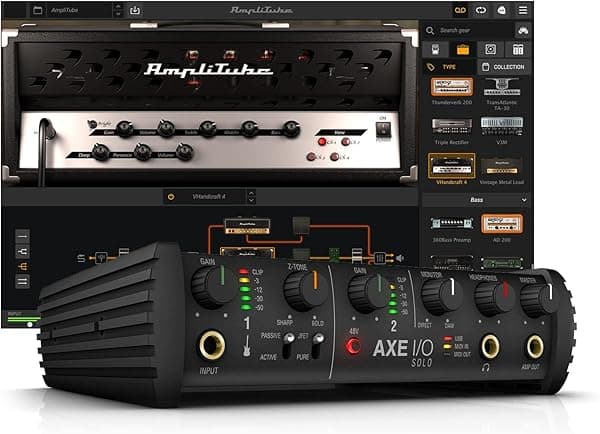Collapse the Bass section chevron
Image resolution: width=600 pixels, height=434 pixels.
pyautogui.click(x=524, y=200)
